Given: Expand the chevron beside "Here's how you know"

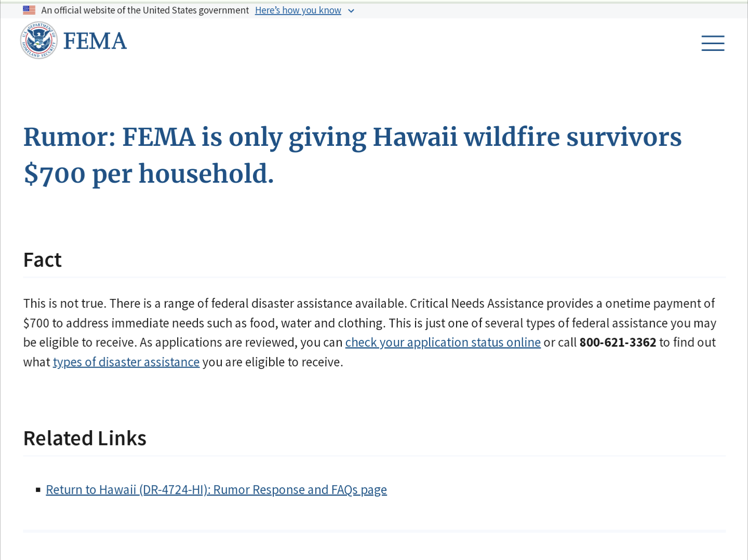Looking at the screenshot, I should pos(351,11).
